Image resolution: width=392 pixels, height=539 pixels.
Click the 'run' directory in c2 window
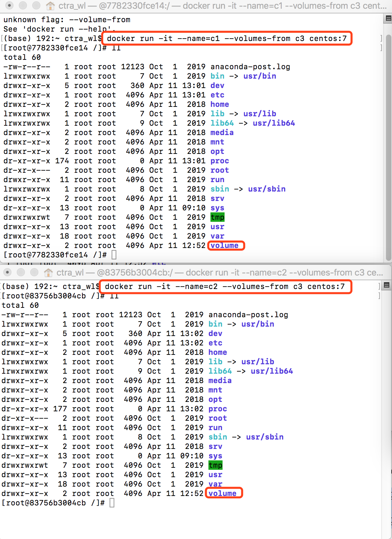215,428
